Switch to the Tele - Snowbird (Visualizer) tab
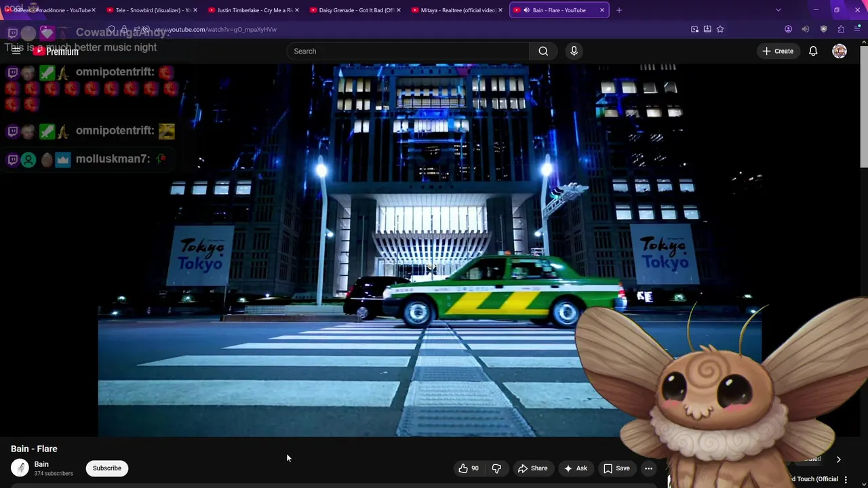Viewport: 868px width, 488px height. [152, 10]
